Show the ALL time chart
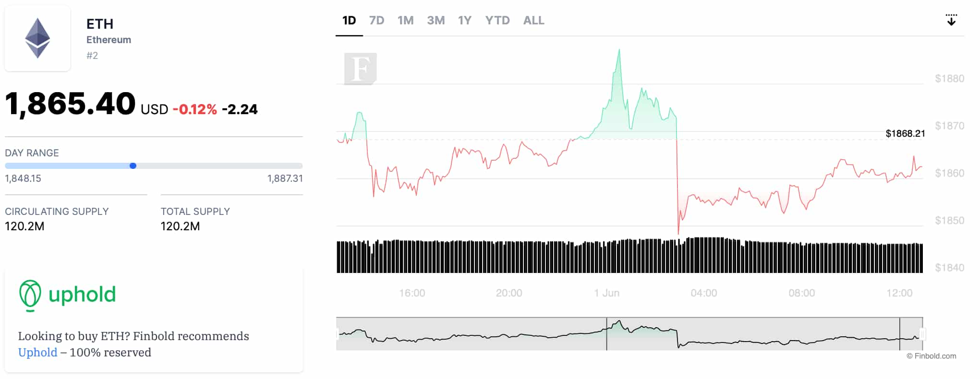Viewport: 980px width, 379px height. (533, 20)
